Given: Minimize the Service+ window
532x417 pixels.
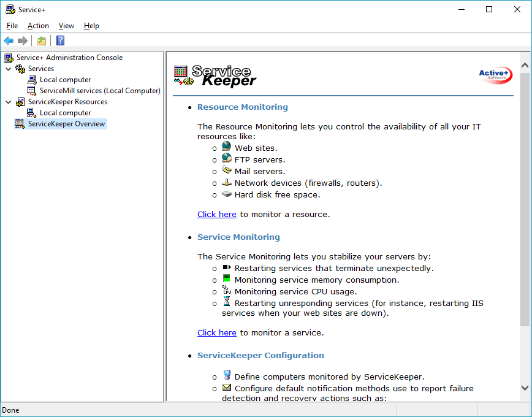Looking at the screenshot, I should pos(461,10).
